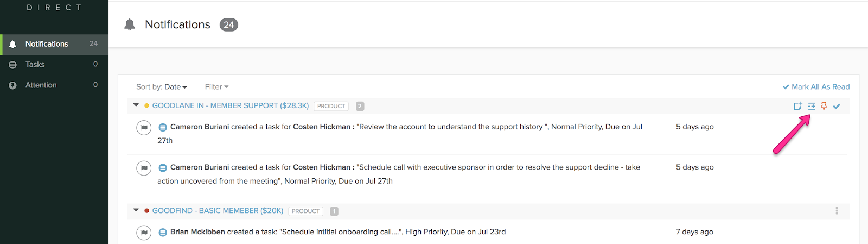Click the orange pin icon on GOODLANE IN row
Image resolution: width=868 pixels, height=244 pixels.
coord(824,106)
